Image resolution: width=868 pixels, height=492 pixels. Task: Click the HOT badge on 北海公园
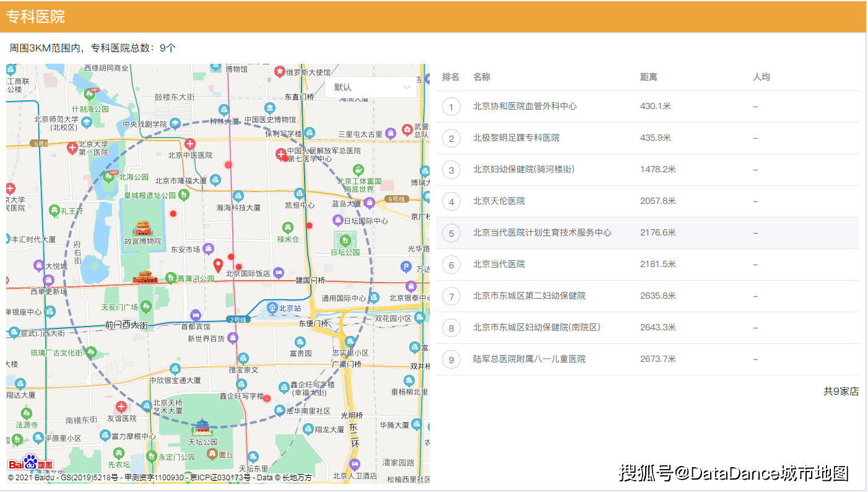click(x=113, y=172)
